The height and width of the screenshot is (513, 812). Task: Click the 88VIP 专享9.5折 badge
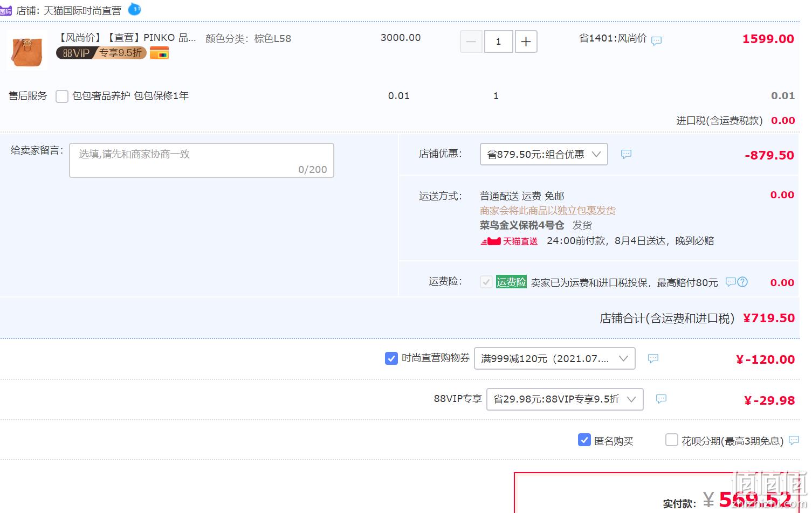101,53
